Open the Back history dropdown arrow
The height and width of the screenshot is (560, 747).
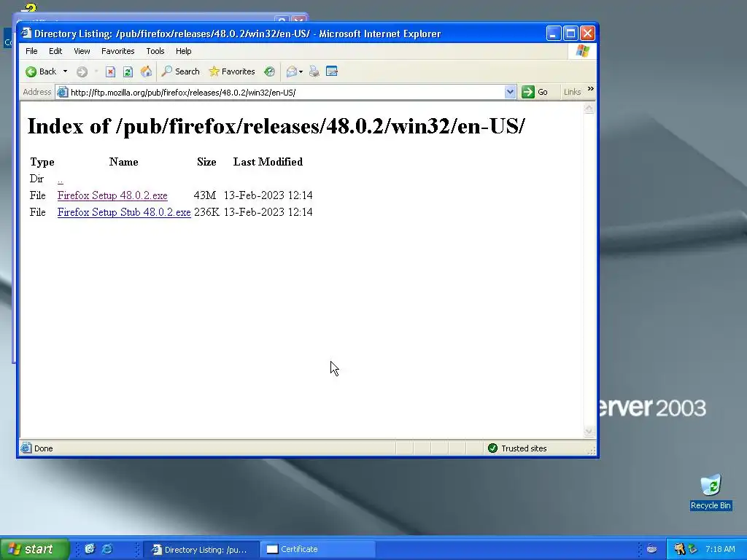tap(65, 71)
